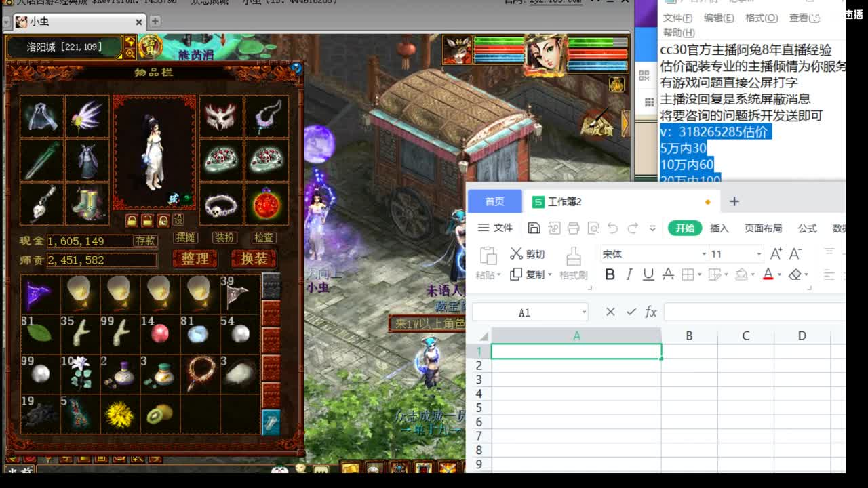The width and height of the screenshot is (868, 488).
Task: Select cell A1 in the spreadsheet
Action: pyautogui.click(x=576, y=351)
